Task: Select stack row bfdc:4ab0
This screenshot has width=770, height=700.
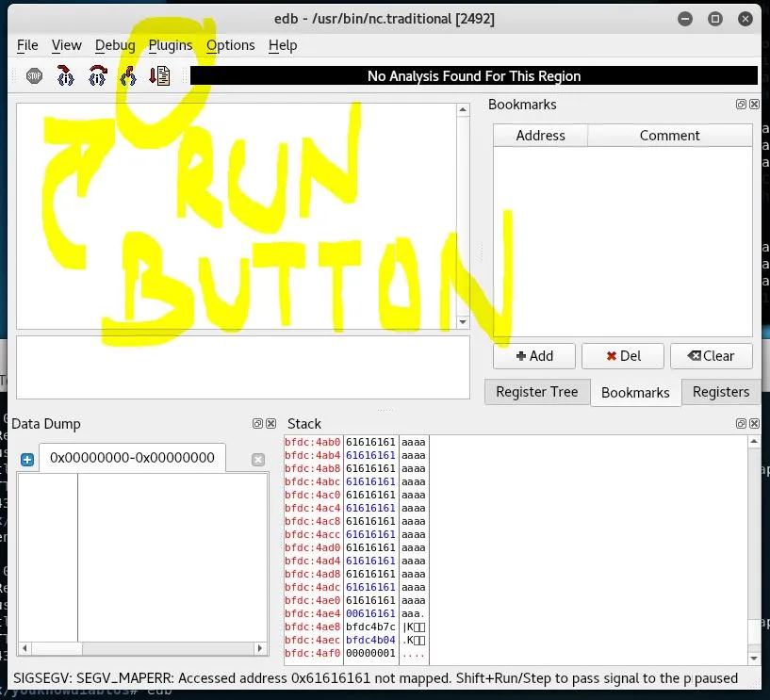Action: (x=355, y=442)
